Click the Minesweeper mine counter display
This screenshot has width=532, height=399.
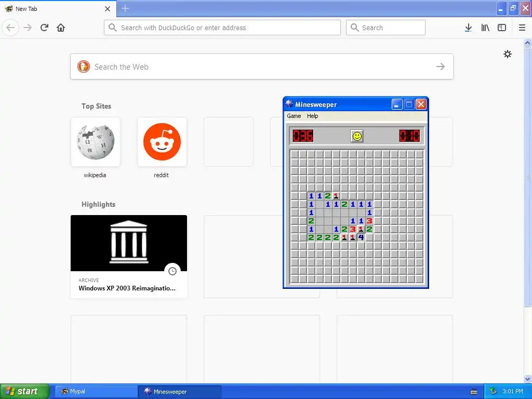[x=303, y=136]
